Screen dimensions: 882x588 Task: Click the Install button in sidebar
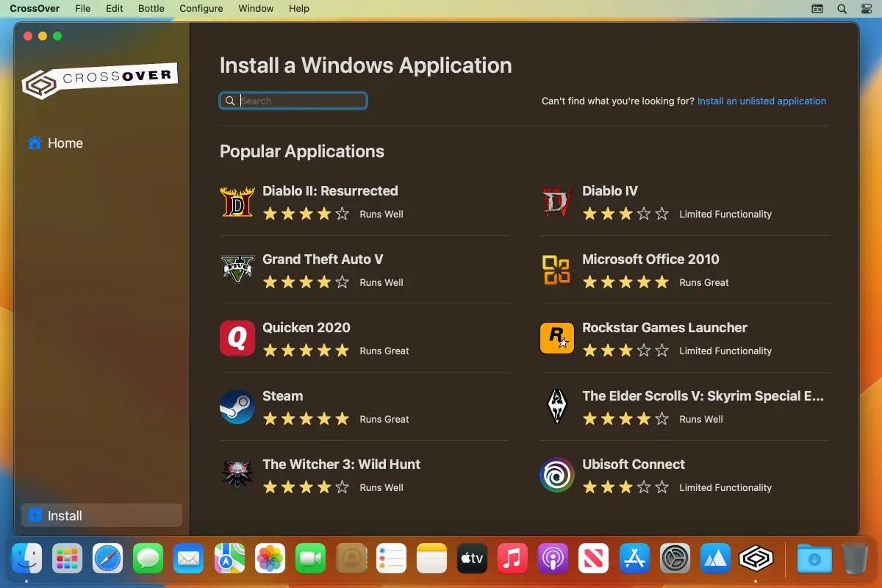click(101, 515)
